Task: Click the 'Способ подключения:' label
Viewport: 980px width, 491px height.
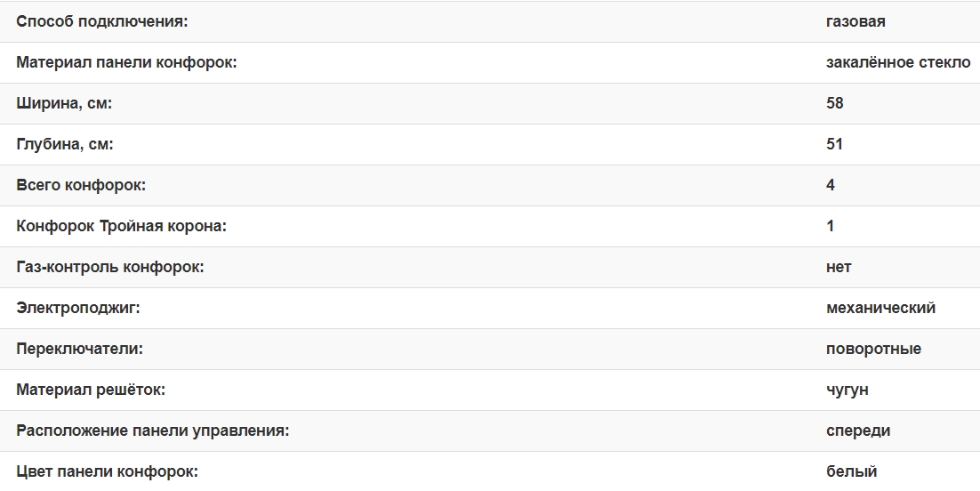Action: pyautogui.click(x=102, y=21)
